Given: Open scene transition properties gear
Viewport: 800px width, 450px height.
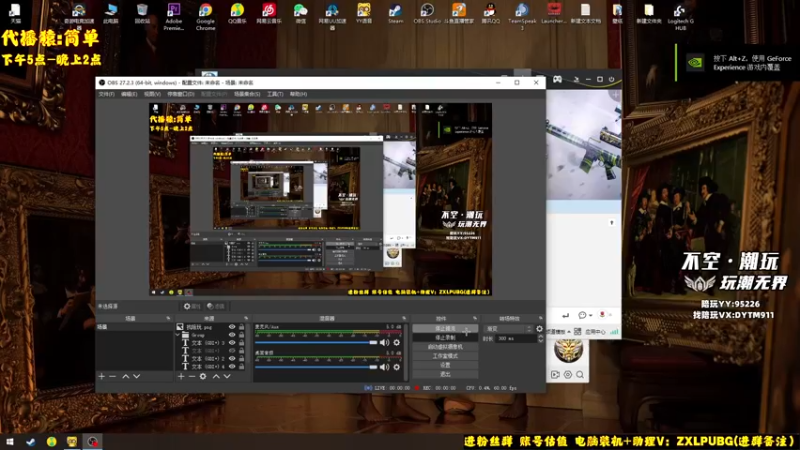Looking at the screenshot, I should click(539, 329).
